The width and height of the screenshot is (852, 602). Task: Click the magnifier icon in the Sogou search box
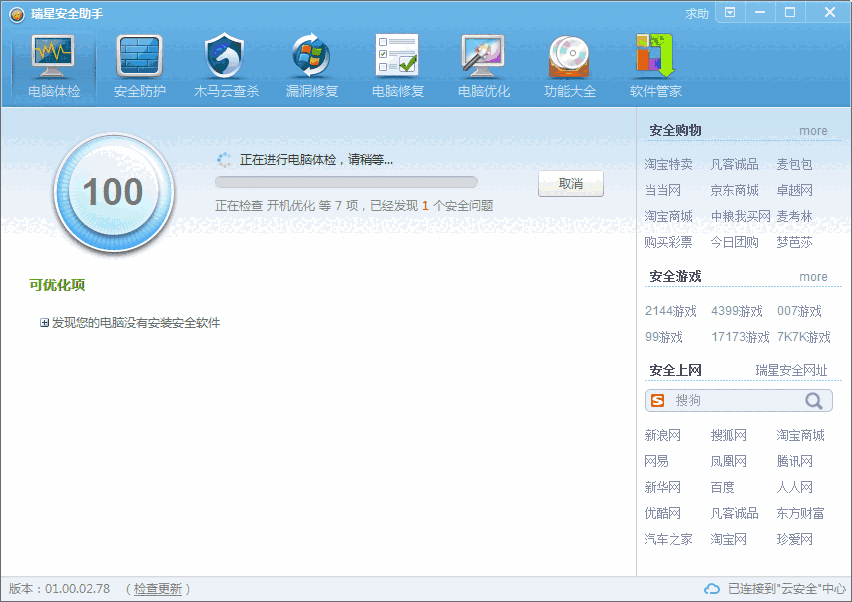[x=816, y=400]
